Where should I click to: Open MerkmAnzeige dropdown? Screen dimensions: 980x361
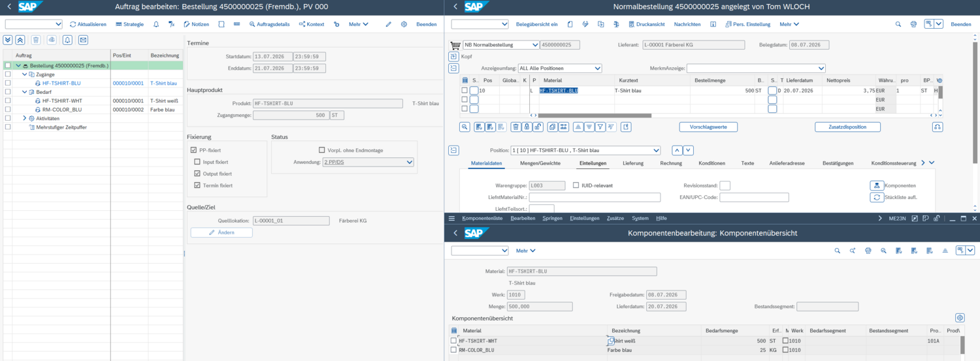pos(756,68)
